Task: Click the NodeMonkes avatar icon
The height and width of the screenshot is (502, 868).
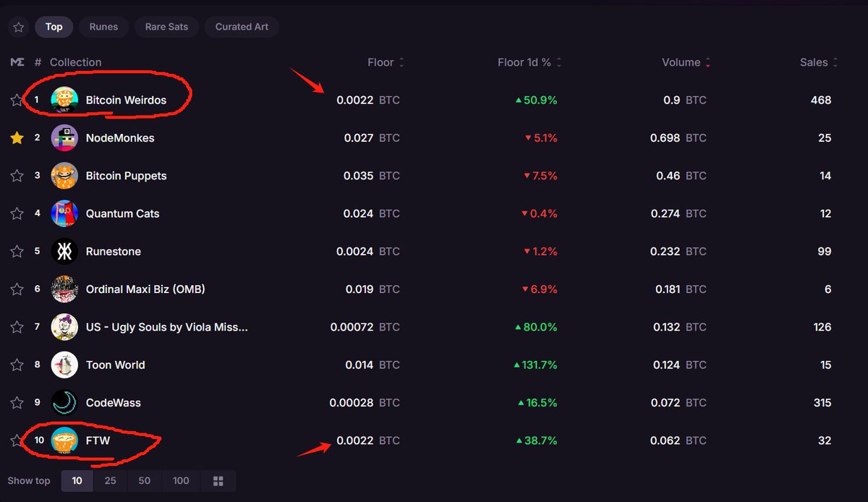Action: [64, 137]
